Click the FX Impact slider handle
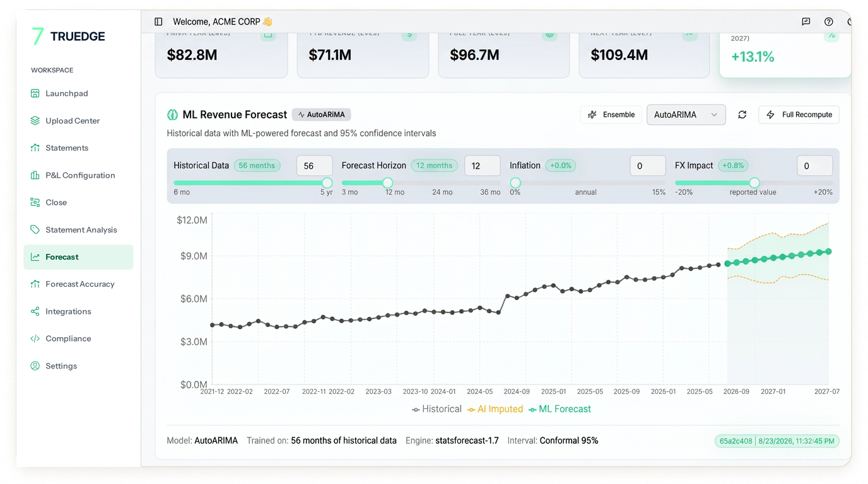868x484 pixels. (x=754, y=183)
